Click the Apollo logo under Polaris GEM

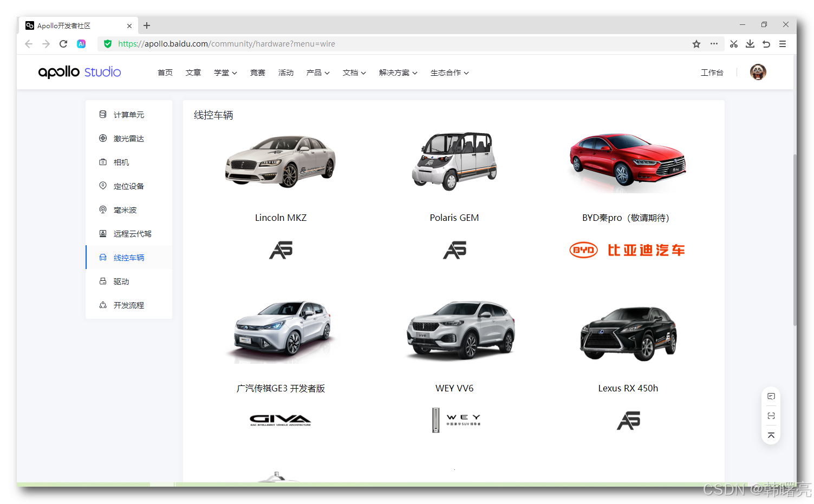point(455,250)
